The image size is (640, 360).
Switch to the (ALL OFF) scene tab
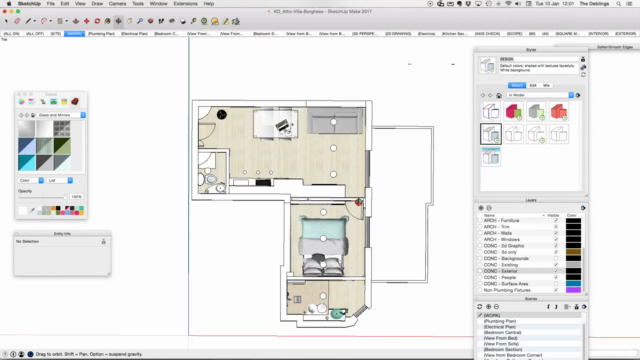click(35, 33)
